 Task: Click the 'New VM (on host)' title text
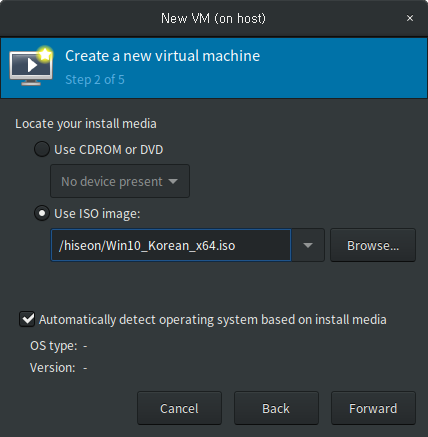[213, 18]
